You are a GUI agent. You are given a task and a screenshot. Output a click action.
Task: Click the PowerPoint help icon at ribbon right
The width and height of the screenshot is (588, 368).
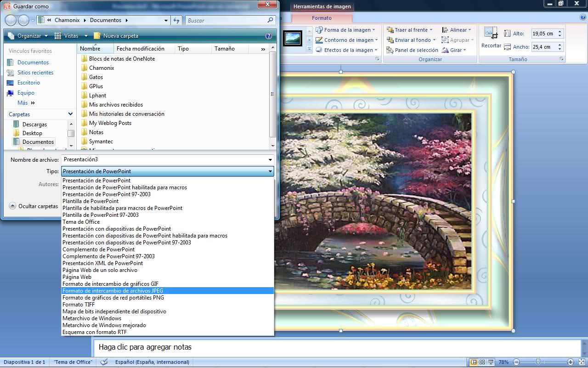point(583,17)
